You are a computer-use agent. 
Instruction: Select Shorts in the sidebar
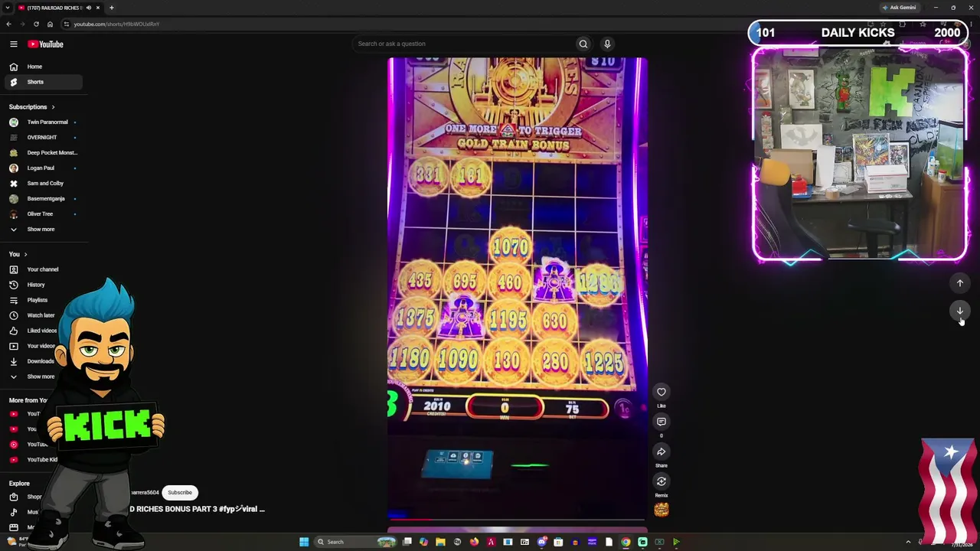(43, 82)
